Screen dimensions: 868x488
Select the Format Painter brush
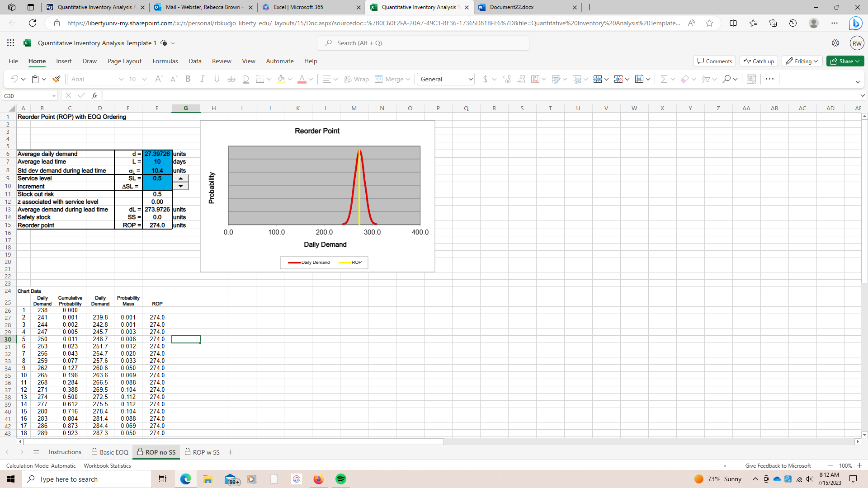[57, 79]
